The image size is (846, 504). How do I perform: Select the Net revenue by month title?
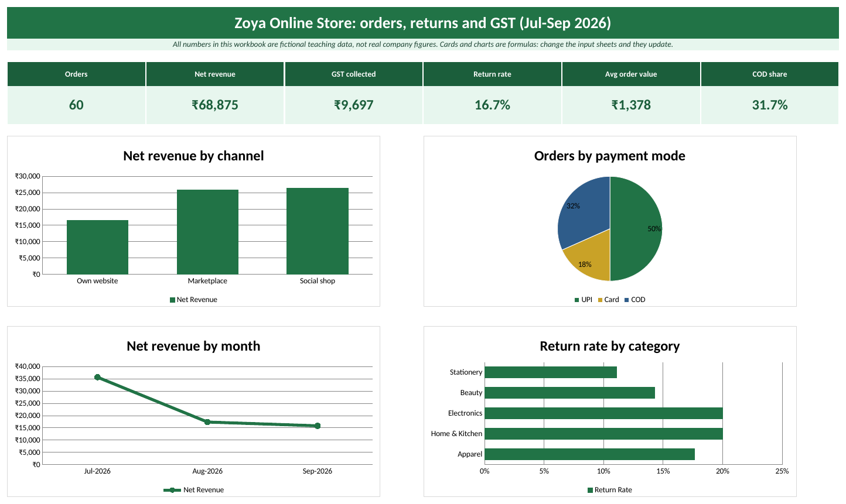point(193,346)
